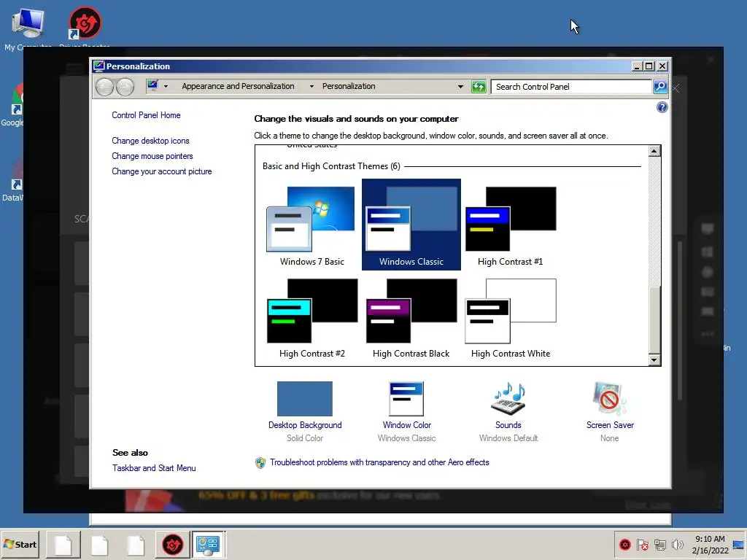This screenshot has height=560, width=747.
Task: Click the theme list scrollbar thumb
Action: (x=654, y=319)
